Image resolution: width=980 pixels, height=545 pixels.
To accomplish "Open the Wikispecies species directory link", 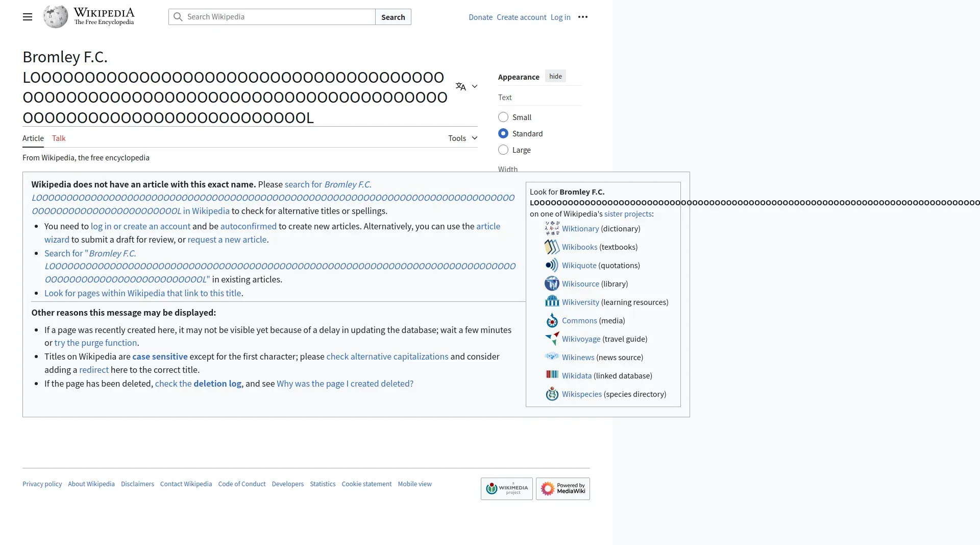I will [582, 394].
